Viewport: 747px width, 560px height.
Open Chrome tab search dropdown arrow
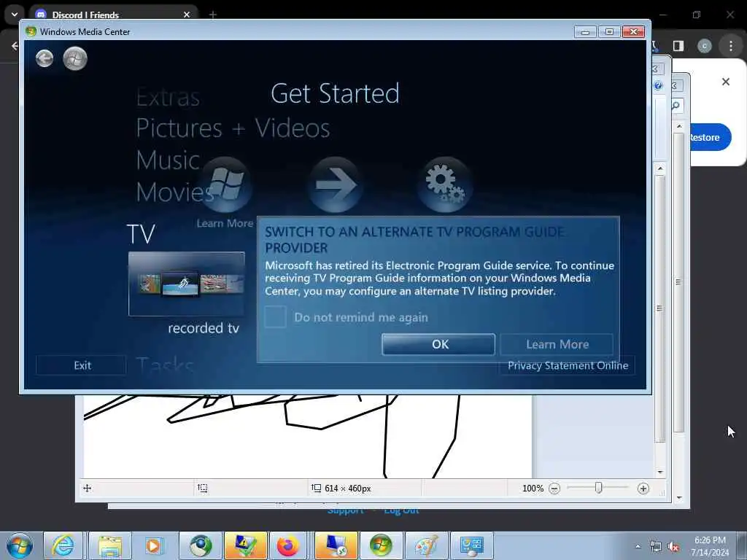pyautogui.click(x=15, y=15)
